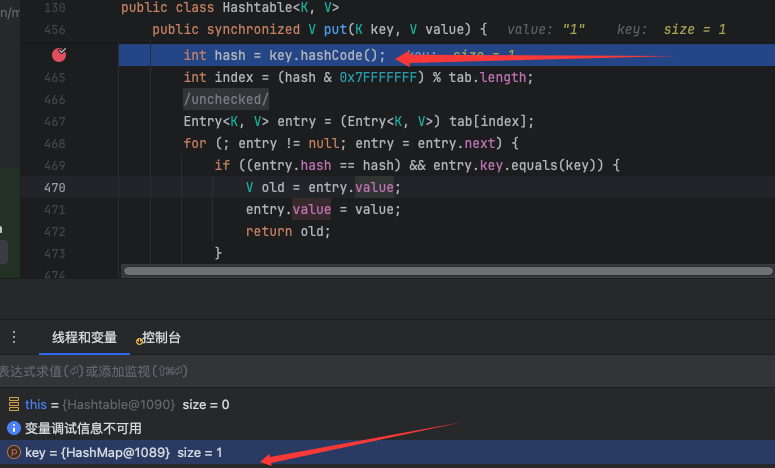Click the 'put' method name
The height and width of the screenshot is (468, 775).
point(335,30)
